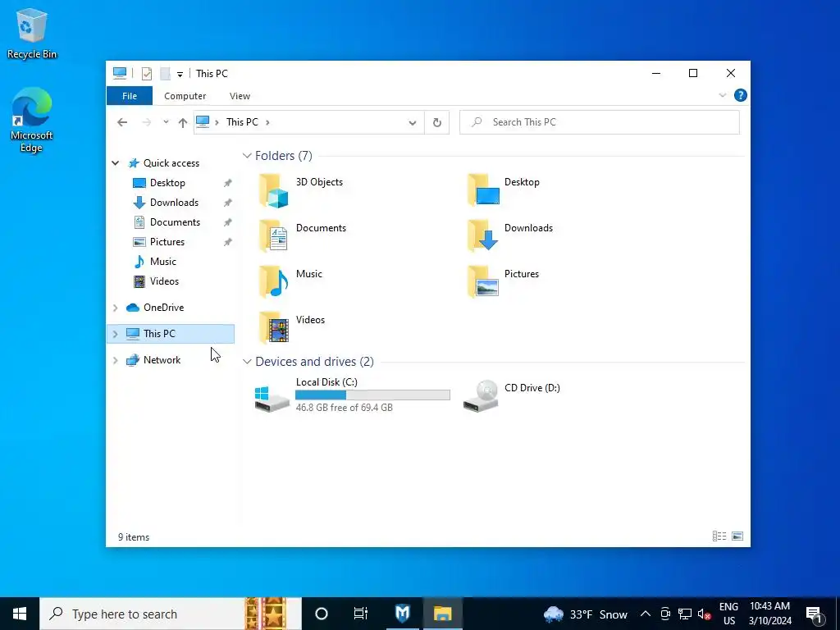This screenshot has width=840, height=630.
Task: Expand the ribbon with chevron
Action: (723, 95)
